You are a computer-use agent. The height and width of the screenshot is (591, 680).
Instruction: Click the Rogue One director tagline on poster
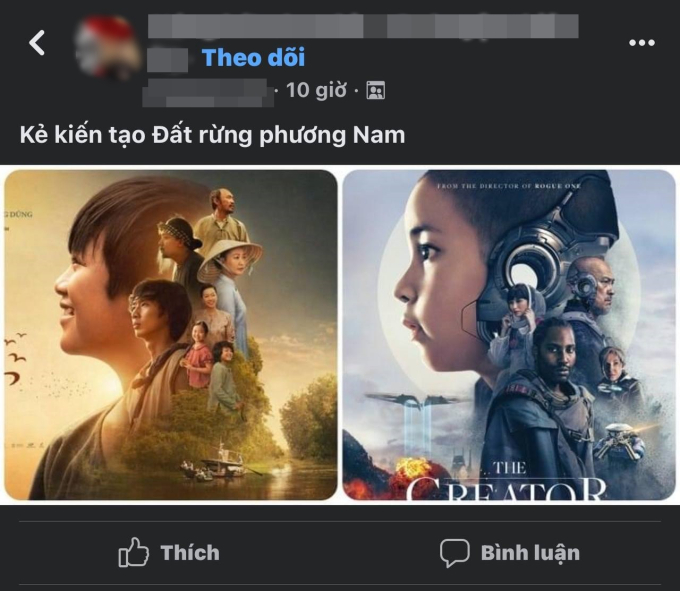508,186
